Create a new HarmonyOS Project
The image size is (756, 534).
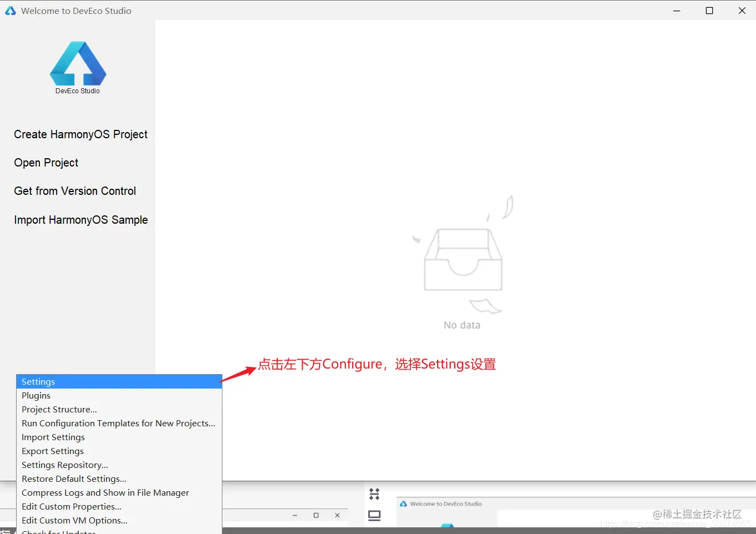[81, 134]
